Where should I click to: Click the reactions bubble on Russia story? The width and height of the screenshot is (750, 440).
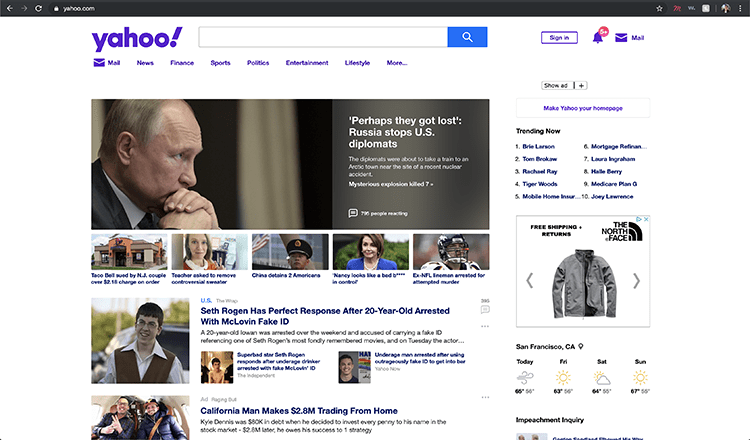point(353,213)
